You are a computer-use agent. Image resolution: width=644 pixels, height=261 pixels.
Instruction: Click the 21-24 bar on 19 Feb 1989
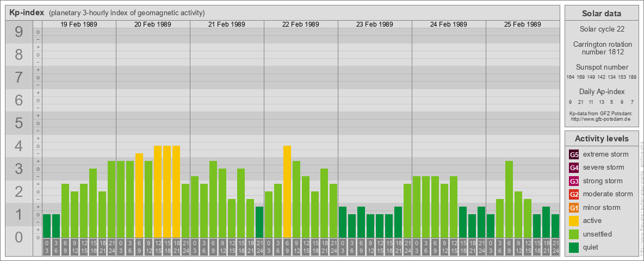(112, 199)
